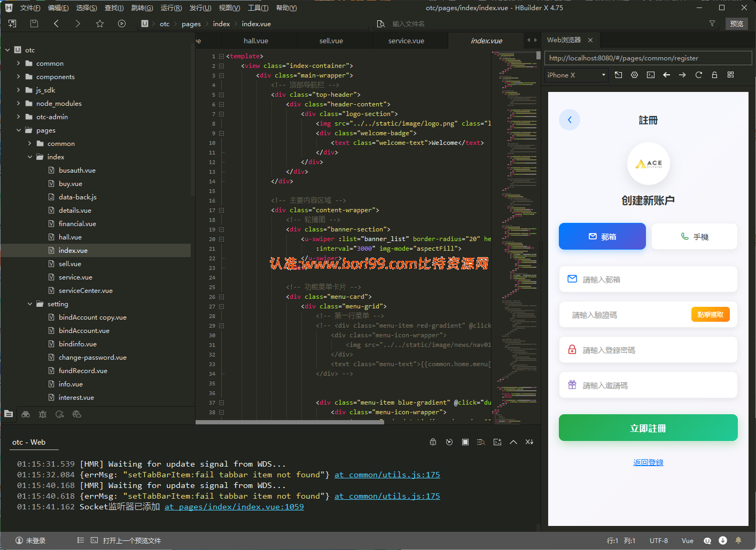Click the filter funnel icon
The width and height of the screenshot is (756, 550).
pyautogui.click(x=712, y=24)
